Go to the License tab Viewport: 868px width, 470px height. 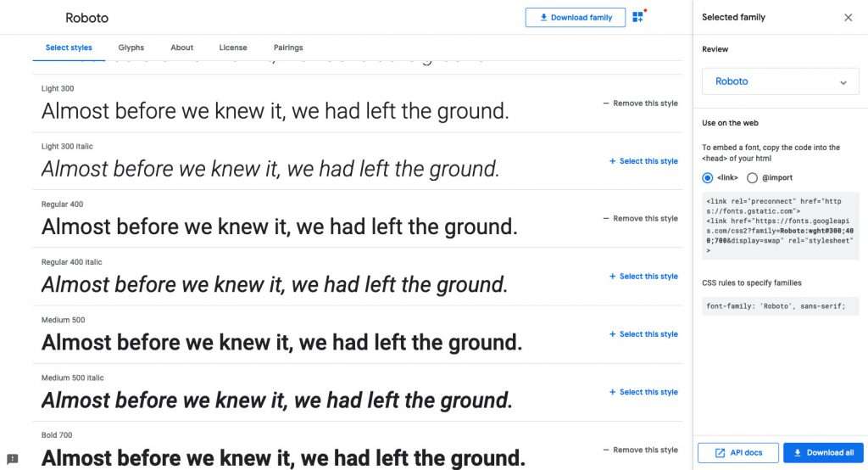pyautogui.click(x=233, y=48)
